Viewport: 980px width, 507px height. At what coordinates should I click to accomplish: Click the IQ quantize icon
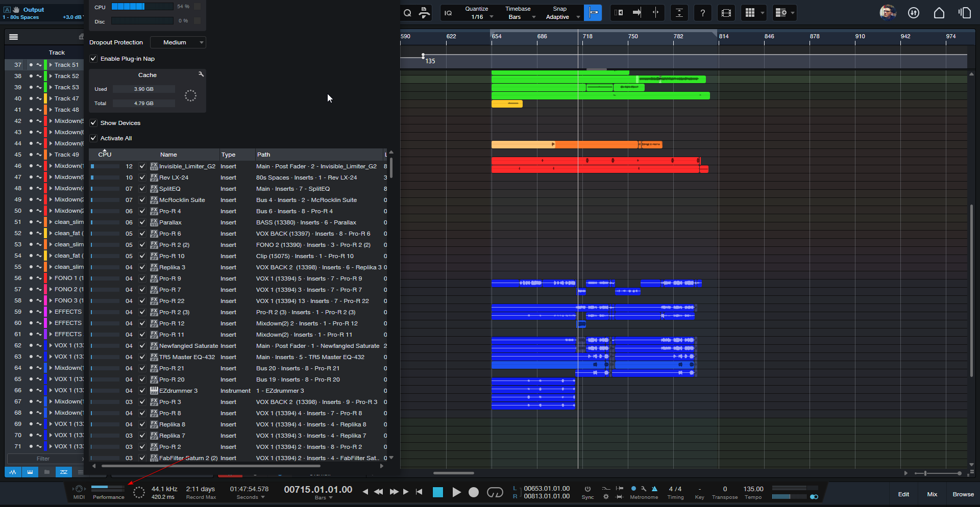[x=448, y=13]
